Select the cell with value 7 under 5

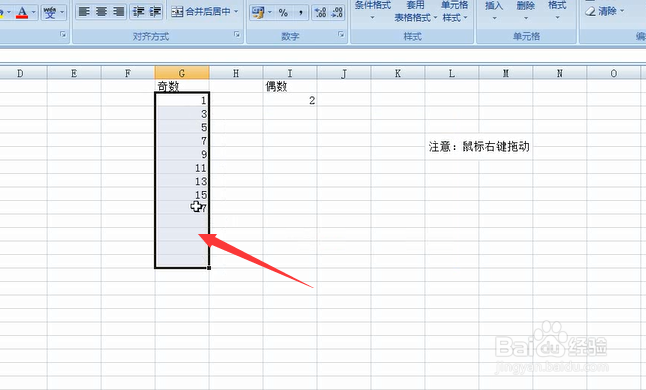[182, 140]
